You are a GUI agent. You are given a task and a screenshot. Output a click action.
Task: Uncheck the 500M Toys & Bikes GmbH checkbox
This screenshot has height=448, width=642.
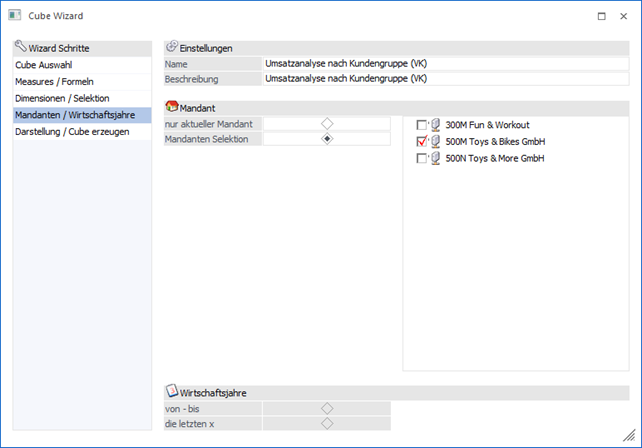[x=421, y=142]
